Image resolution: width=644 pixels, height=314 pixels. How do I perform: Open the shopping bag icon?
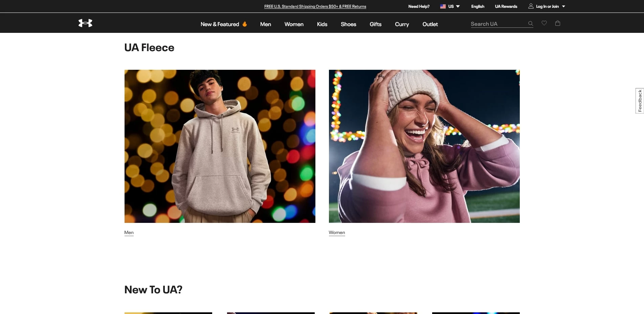click(557, 23)
